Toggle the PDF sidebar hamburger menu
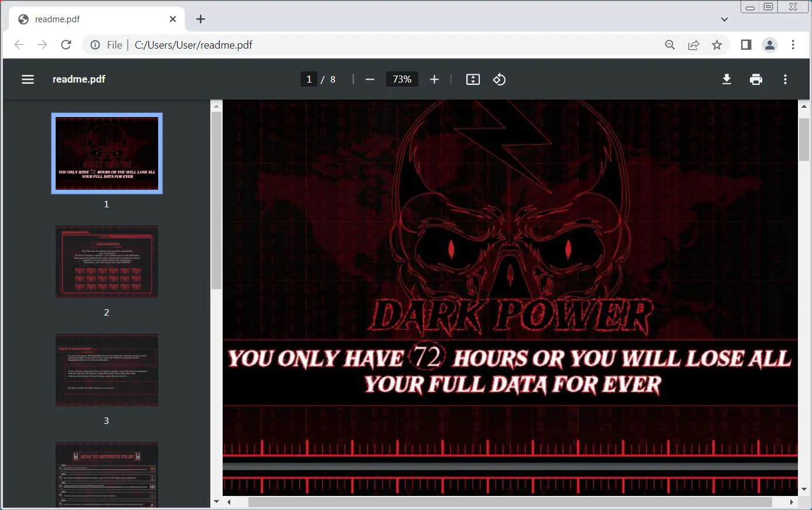Viewport: 812px width, 510px height. click(x=28, y=80)
